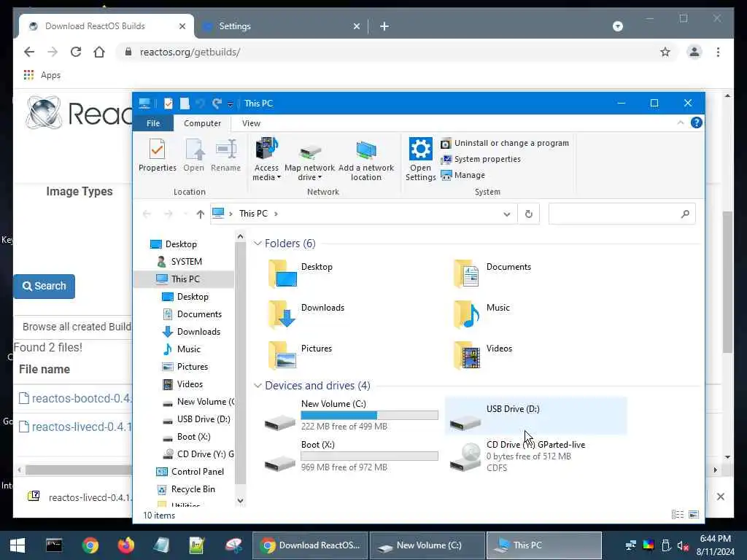Open Explorer help question mark icon
Image resolution: width=747 pixels, height=560 pixels.
pyautogui.click(x=697, y=122)
